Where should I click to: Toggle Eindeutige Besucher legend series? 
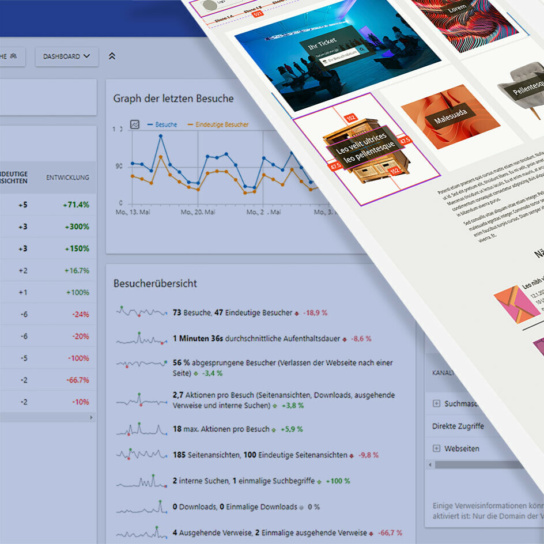pos(218,125)
